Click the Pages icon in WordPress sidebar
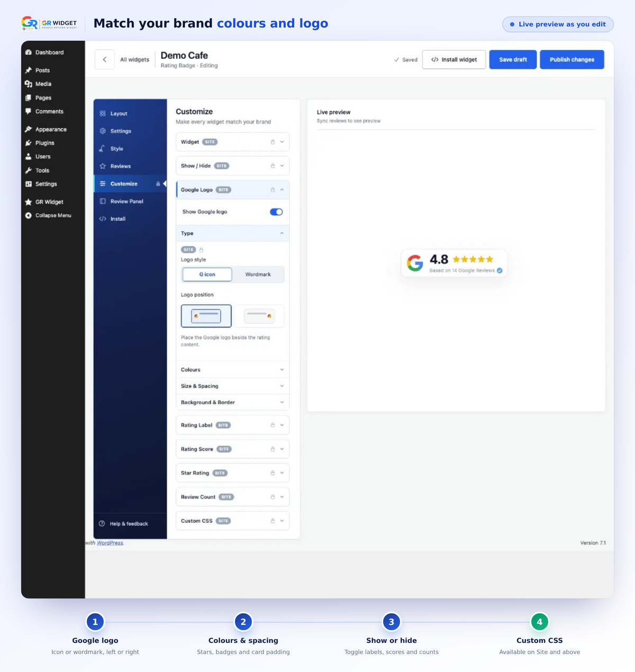 pos(29,98)
